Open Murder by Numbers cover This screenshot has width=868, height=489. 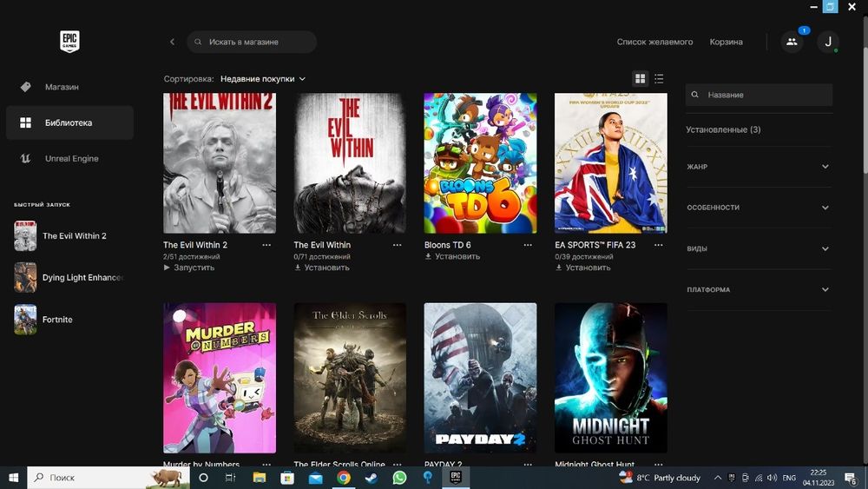[220, 378]
